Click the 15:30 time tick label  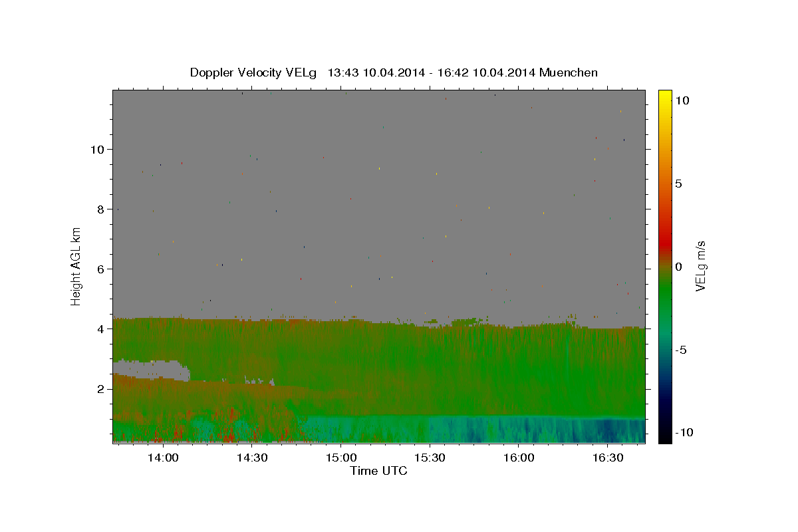[x=430, y=458]
